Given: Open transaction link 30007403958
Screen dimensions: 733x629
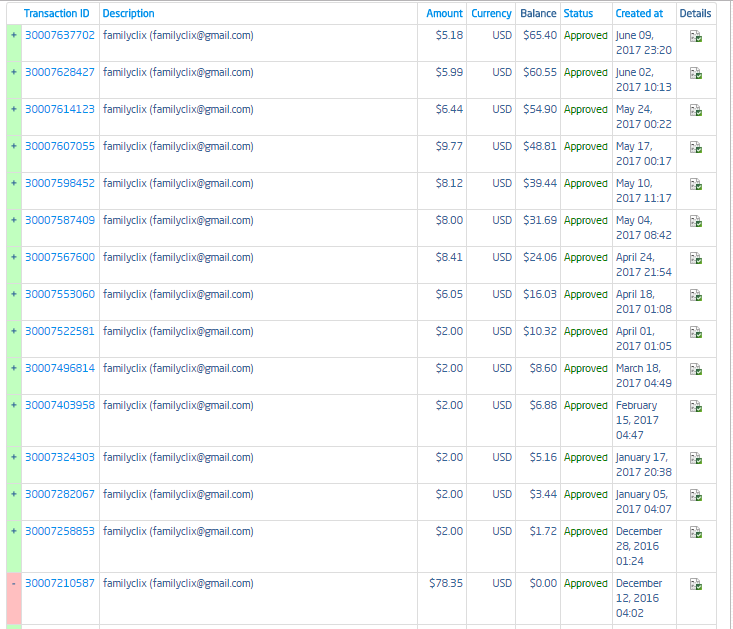Looking at the screenshot, I should pyautogui.click(x=60, y=405).
